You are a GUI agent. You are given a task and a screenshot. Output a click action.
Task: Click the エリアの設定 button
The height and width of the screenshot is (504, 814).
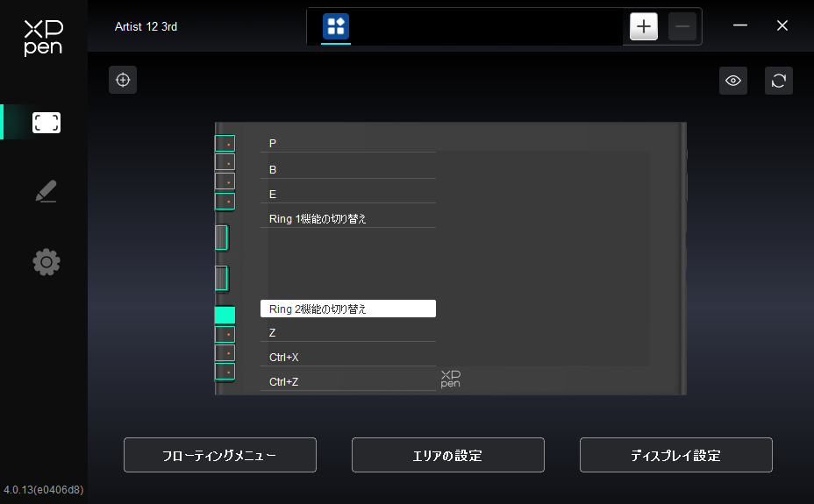coord(448,455)
